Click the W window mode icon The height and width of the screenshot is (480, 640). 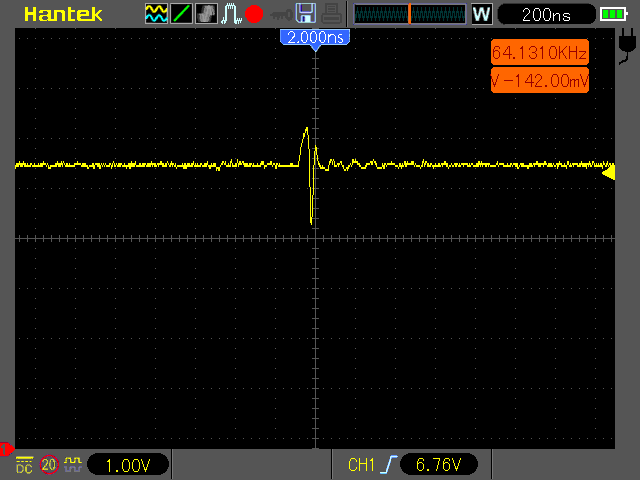pos(482,14)
